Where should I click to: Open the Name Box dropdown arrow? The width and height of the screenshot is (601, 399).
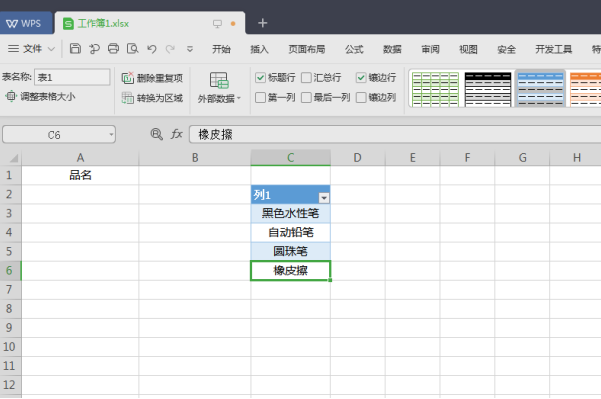coord(111,135)
